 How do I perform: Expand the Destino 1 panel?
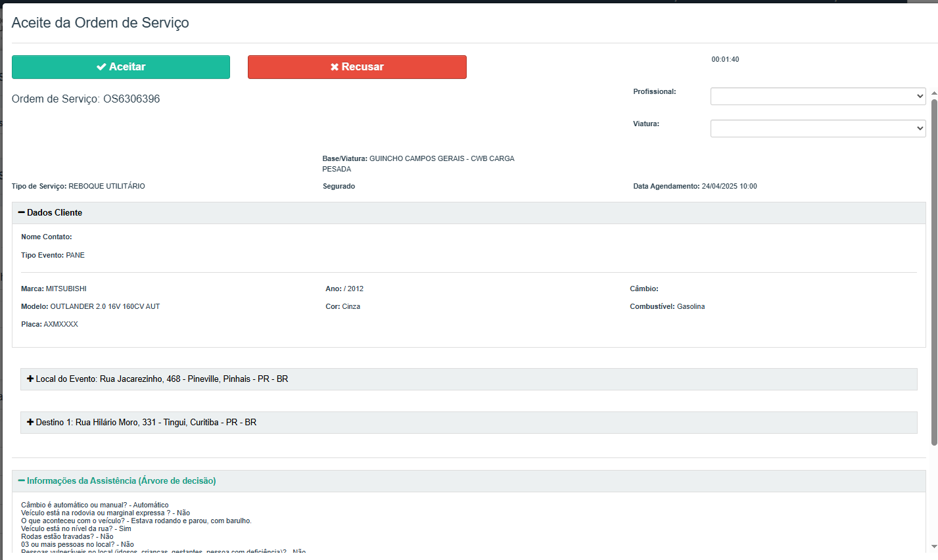(469, 423)
